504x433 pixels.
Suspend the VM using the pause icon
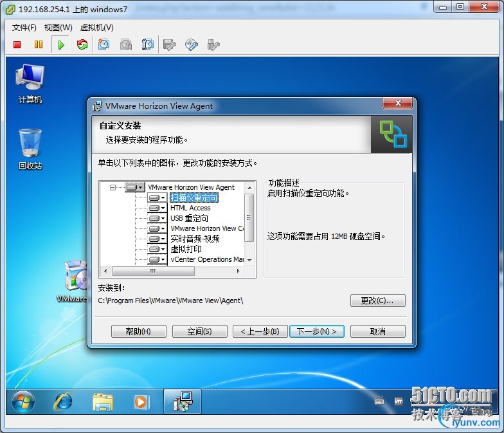(39, 45)
